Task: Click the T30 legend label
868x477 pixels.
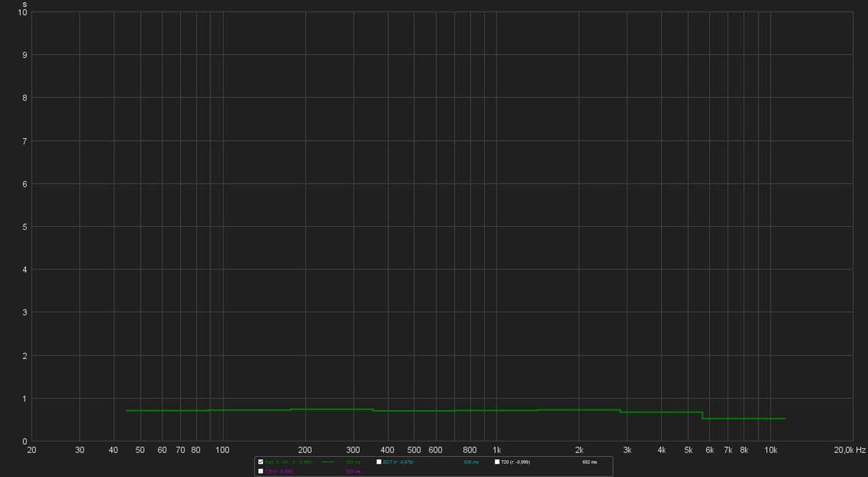Action: [279, 471]
